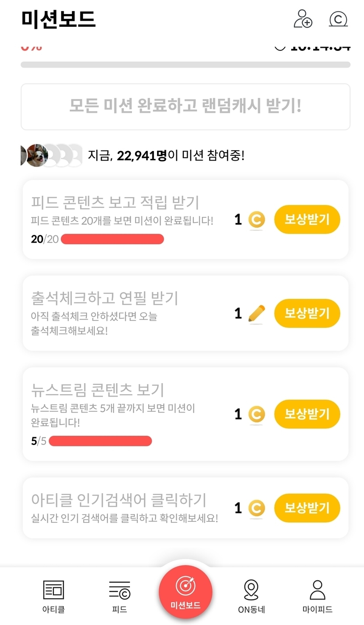This screenshot has width=364, height=625.
Task: Open the cash coin icon in header
Action: [x=338, y=19]
